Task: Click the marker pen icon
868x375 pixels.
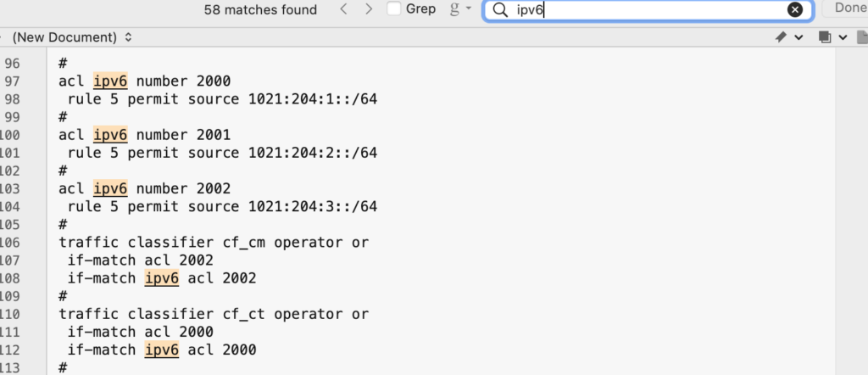Action: pyautogui.click(x=781, y=37)
